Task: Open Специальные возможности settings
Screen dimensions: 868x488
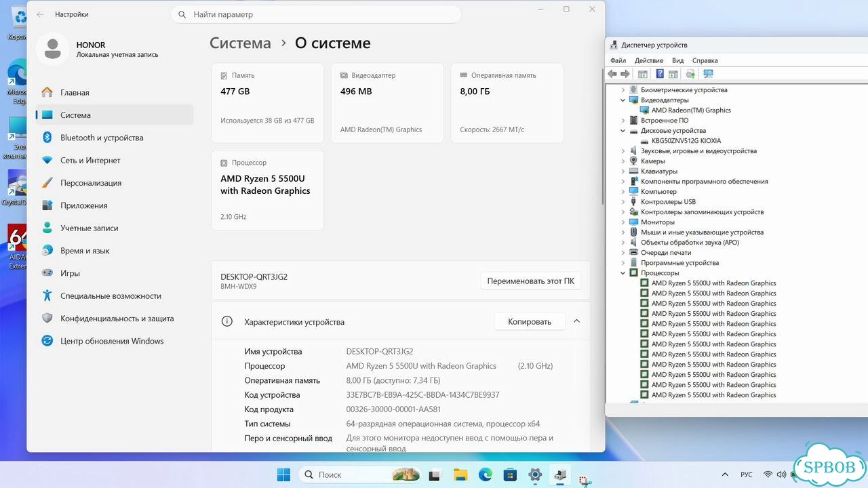Action: [114, 296]
